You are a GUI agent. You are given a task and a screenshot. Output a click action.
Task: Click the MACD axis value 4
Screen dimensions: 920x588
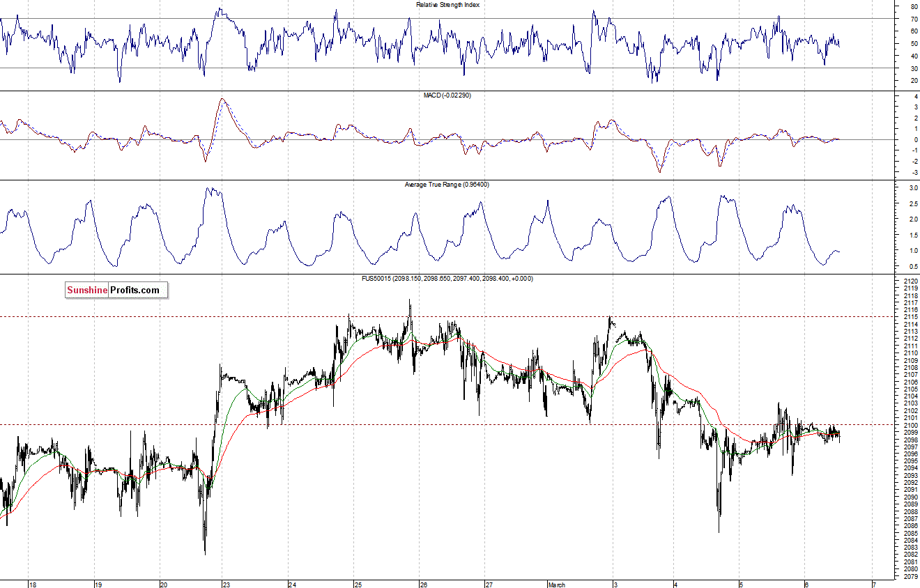tap(915, 96)
